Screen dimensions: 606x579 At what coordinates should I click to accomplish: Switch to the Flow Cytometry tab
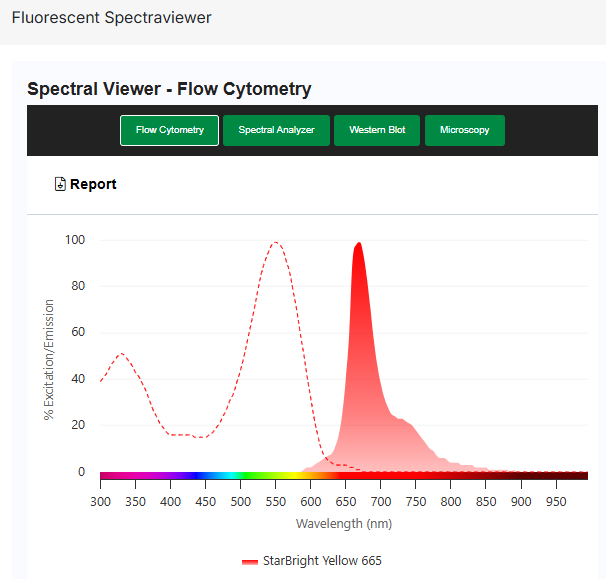[x=169, y=130]
